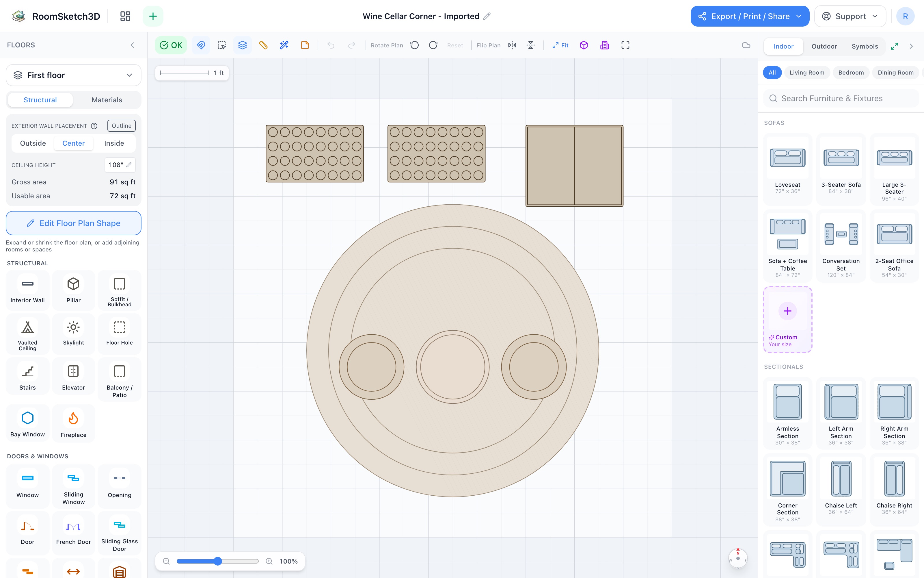Flip plan horizontally
Viewport: 924px width, 578px height.
pyautogui.click(x=512, y=45)
